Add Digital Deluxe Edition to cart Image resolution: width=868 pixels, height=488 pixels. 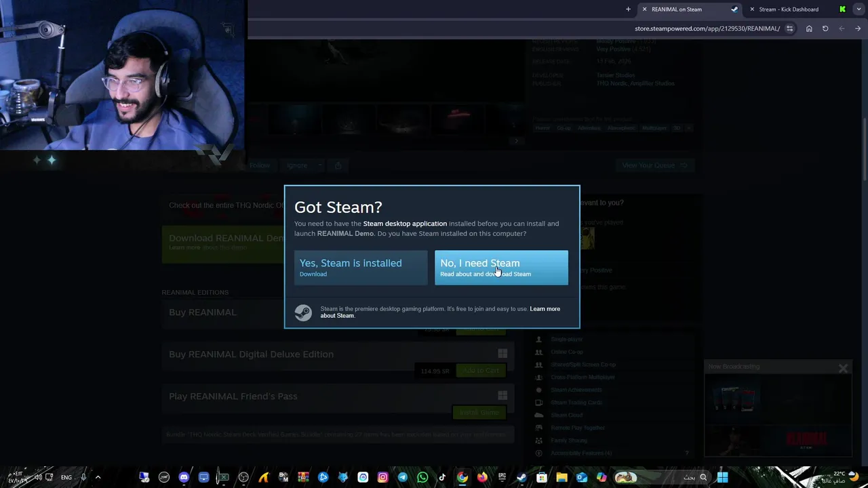coord(481,371)
